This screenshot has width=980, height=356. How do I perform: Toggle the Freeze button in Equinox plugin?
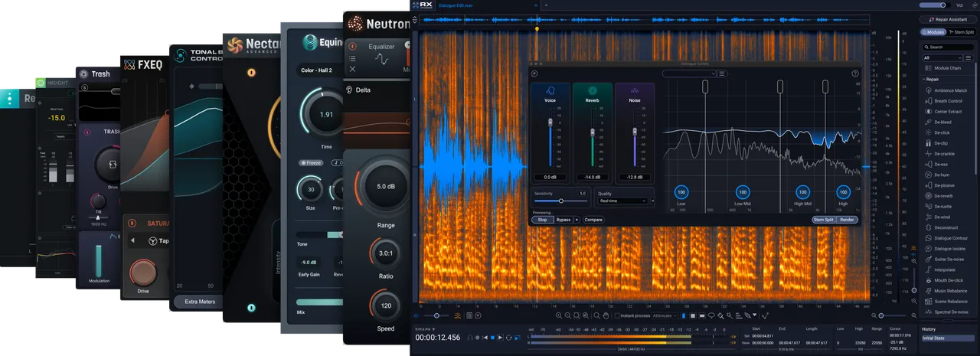click(x=312, y=162)
